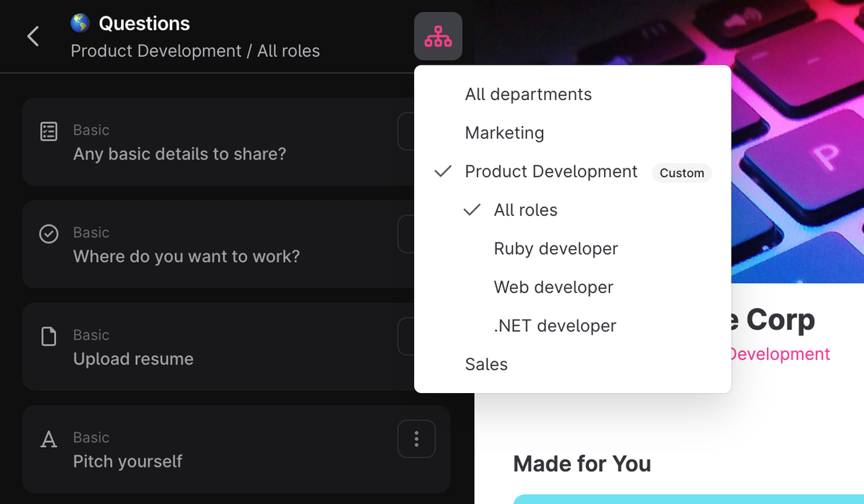The image size is (864, 504).
Task: Choose the Marketing department
Action: [504, 133]
